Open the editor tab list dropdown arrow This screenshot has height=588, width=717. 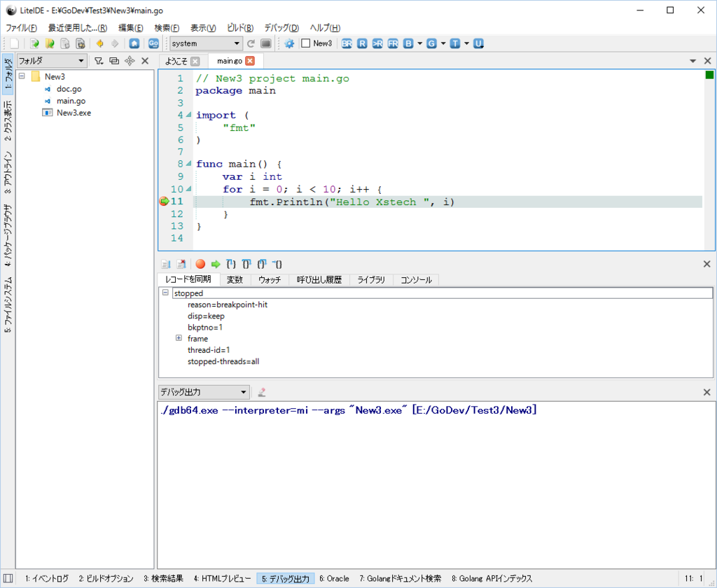tap(692, 61)
